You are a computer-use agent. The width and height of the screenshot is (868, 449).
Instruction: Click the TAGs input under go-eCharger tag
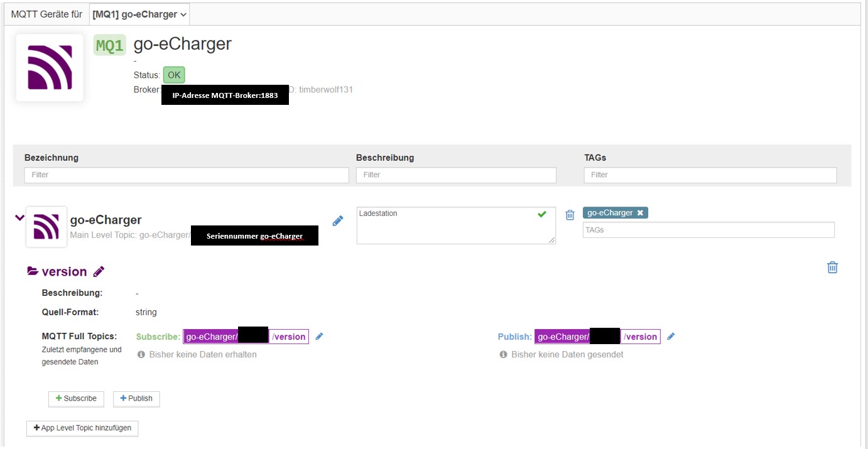708,230
